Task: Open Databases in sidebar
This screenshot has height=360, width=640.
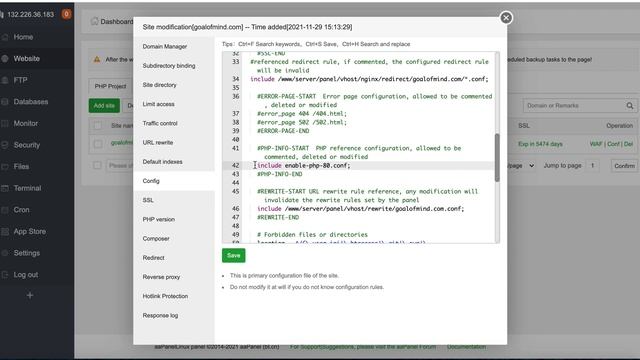Action: click(31, 102)
